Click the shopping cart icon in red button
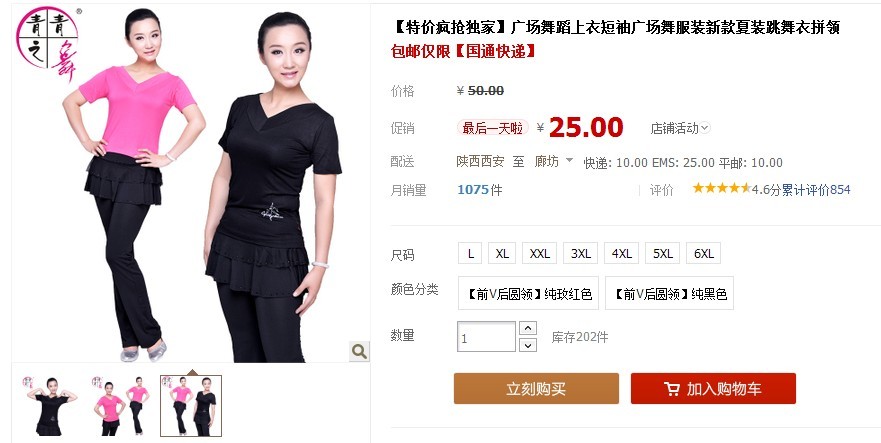This screenshot has width=881, height=443. click(671, 388)
